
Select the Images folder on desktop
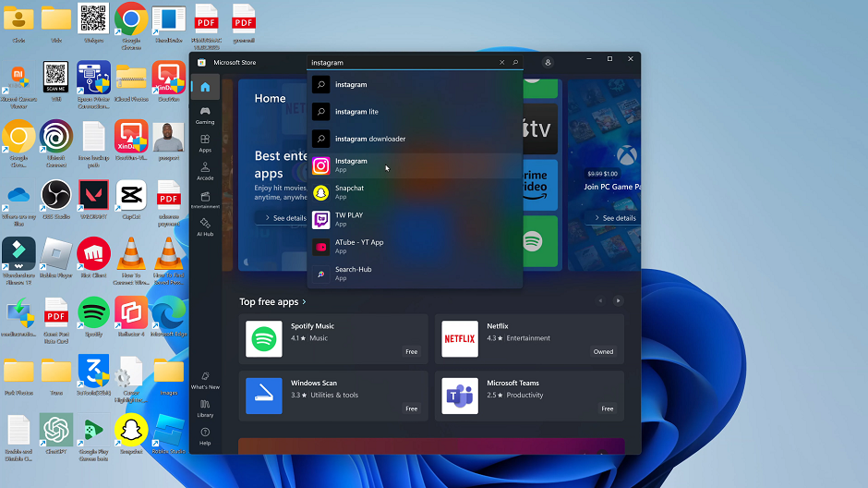pos(168,376)
